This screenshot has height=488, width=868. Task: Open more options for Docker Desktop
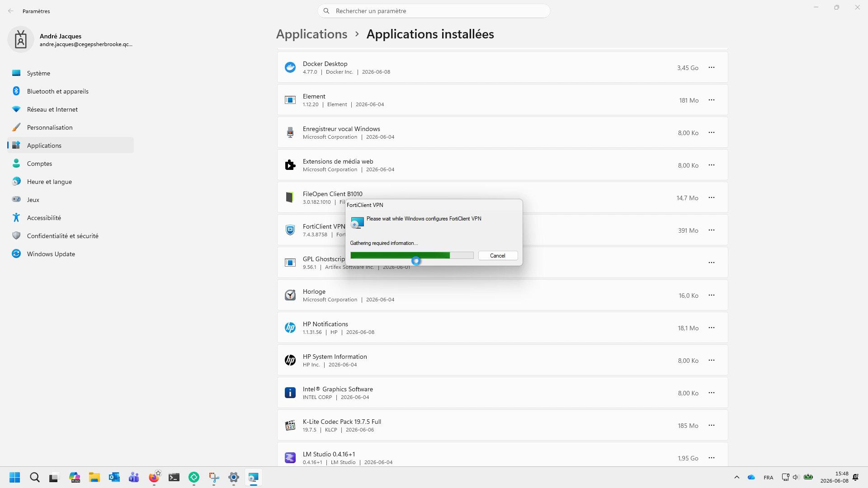pyautogui.click(x=712, y=67)
